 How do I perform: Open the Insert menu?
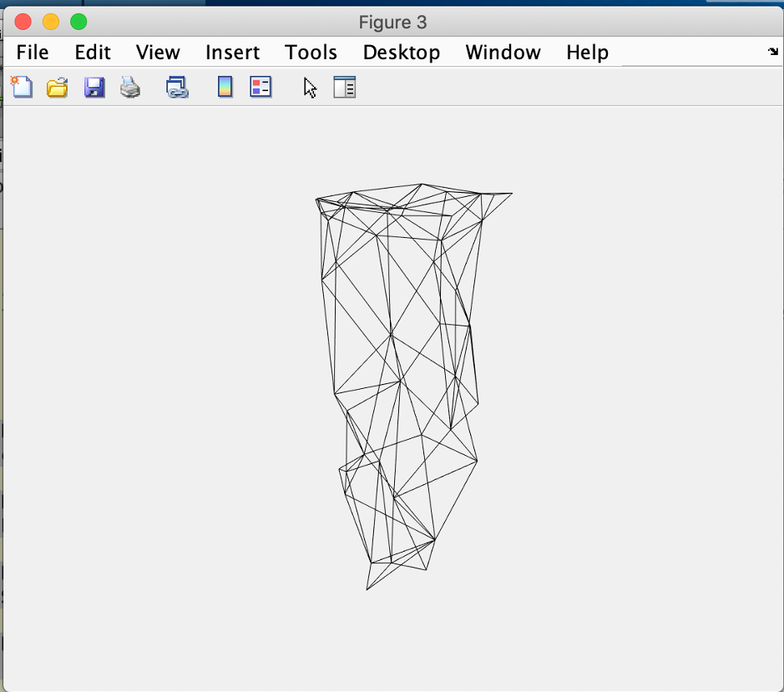(232, 53)
